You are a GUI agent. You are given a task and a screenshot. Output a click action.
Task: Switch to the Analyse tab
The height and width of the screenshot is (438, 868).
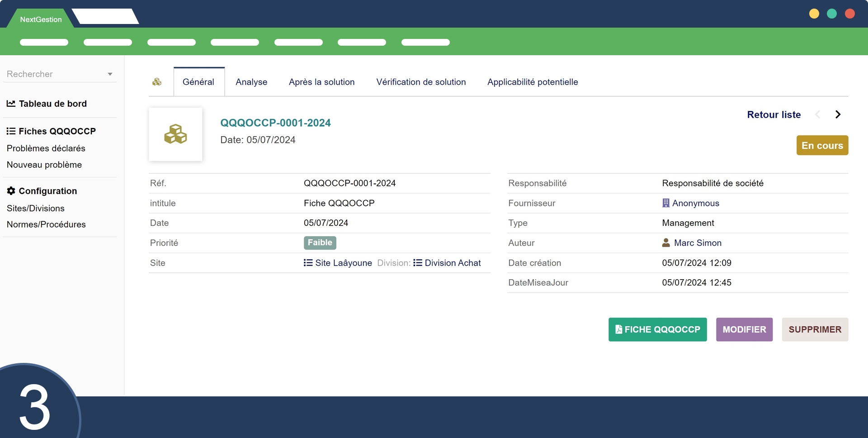coord(251,82)
